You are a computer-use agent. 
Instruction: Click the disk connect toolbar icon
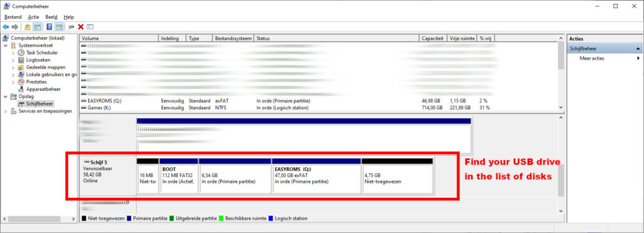(x=71, y=26)
